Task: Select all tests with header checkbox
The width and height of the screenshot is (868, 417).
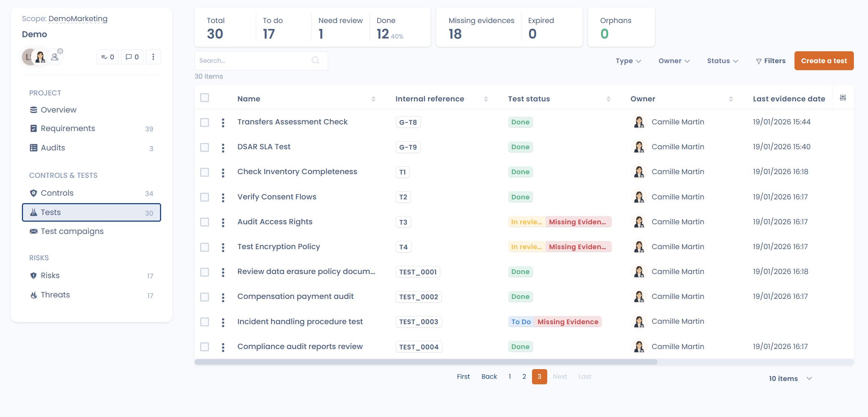Action: (205, 98)
